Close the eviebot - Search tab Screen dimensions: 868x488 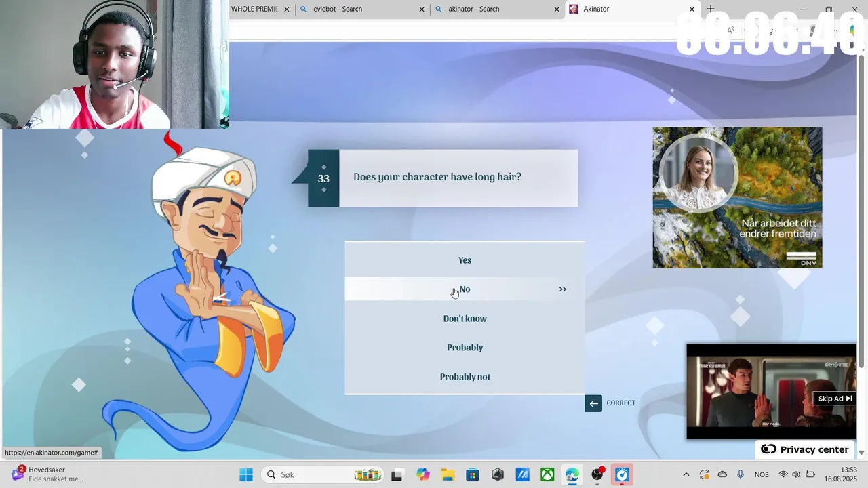click(422, 9)
